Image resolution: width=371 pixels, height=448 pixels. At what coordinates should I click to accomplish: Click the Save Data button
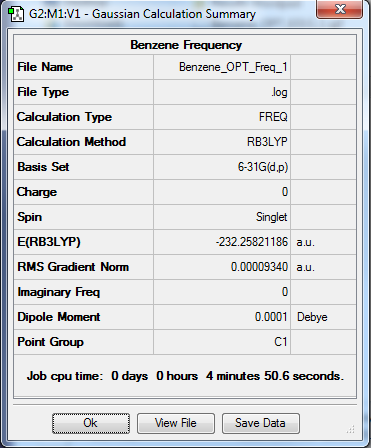(260, 423)
